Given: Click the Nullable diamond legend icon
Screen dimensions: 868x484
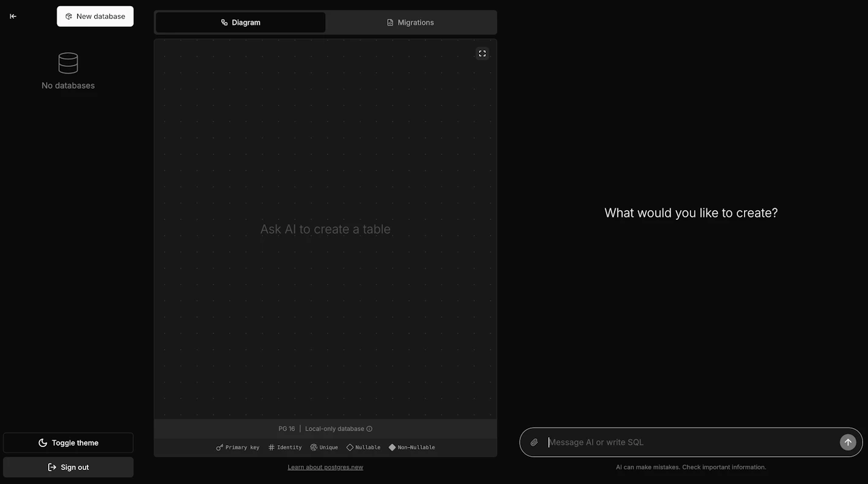Looking at the screenshot, I should click(350, 448).
